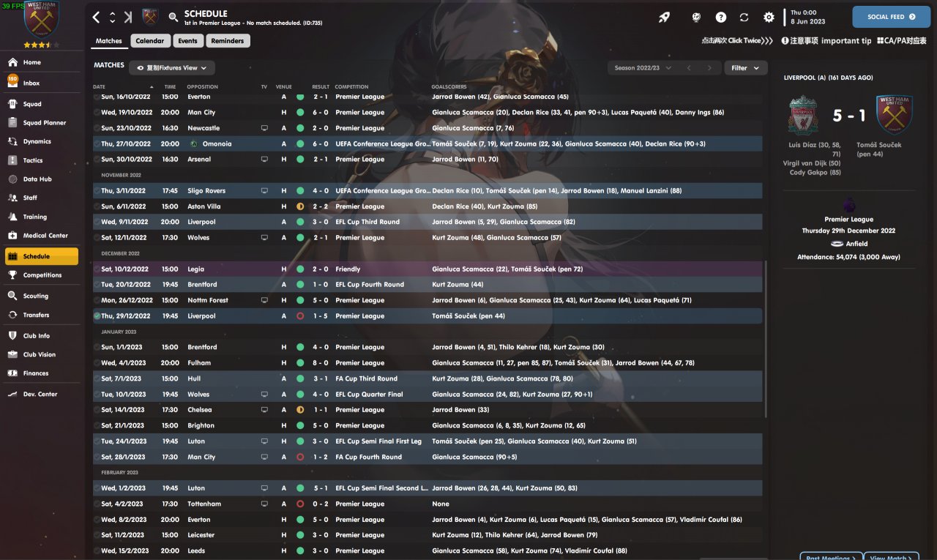937x560 pixels.
Task: Click the Liverpool crest in match summary panel
Action: coord(804,115)
